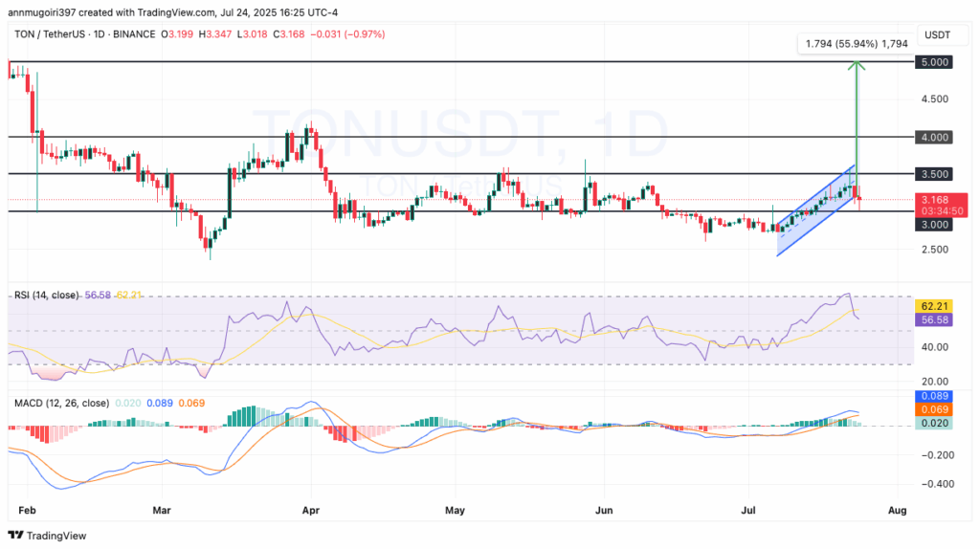
Task: Click the 5.000 horizontal line price label
Action: coord(934,62)
